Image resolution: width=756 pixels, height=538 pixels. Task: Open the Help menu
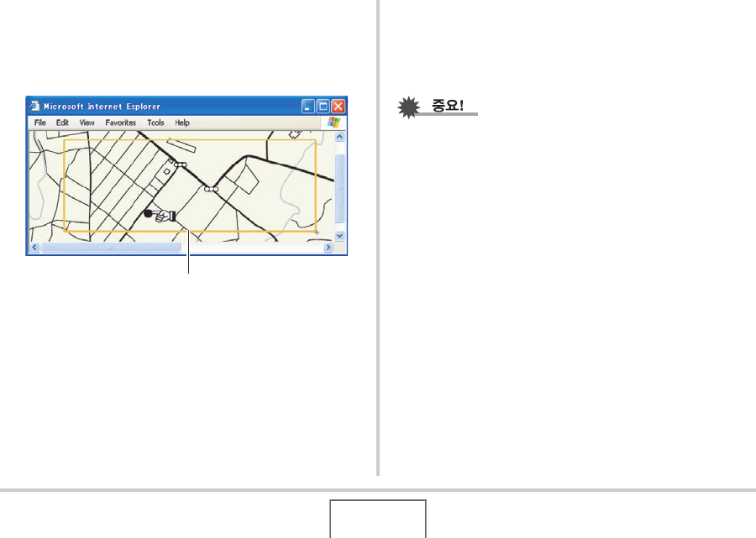coord(182,123)
